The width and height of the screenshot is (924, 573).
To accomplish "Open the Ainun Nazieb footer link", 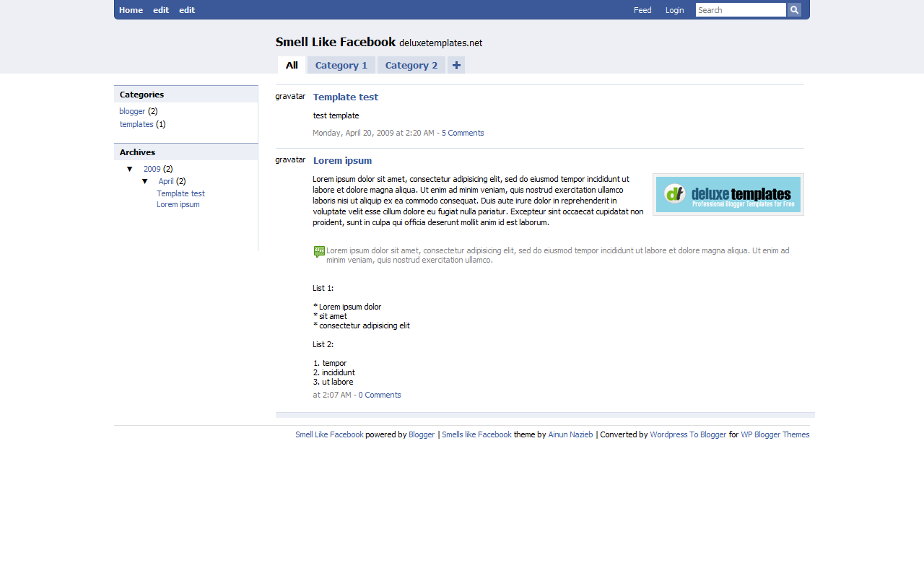I will [570, 434].
